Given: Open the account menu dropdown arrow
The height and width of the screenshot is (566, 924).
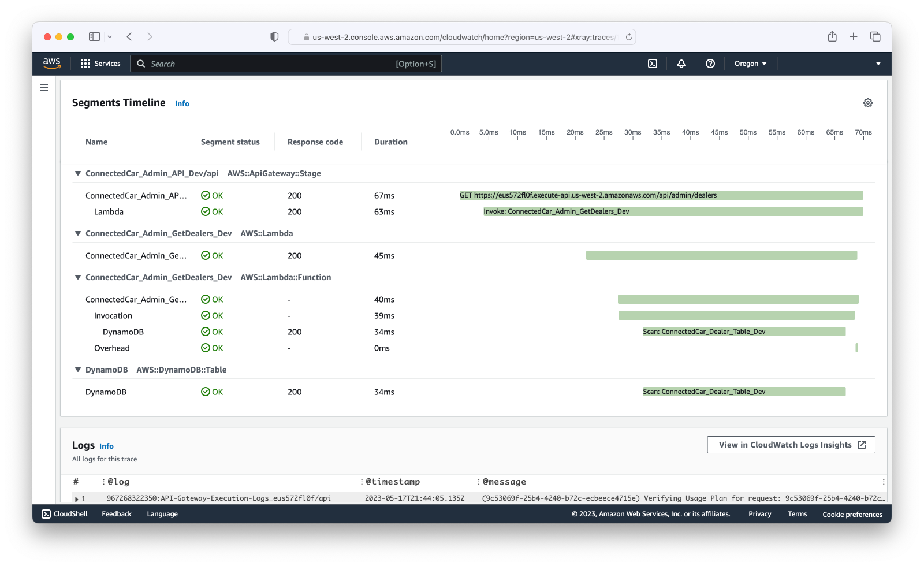Looking at the screenshot, I should tap(878, 64).
